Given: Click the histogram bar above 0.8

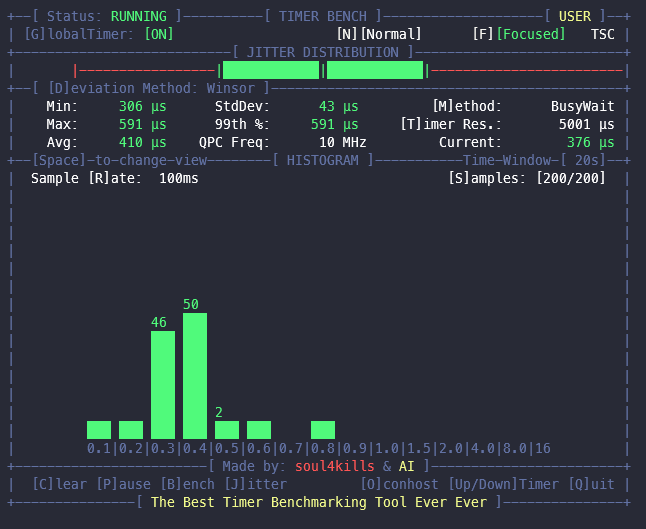Looking at the screenshot, I should [x=323, y=430].
